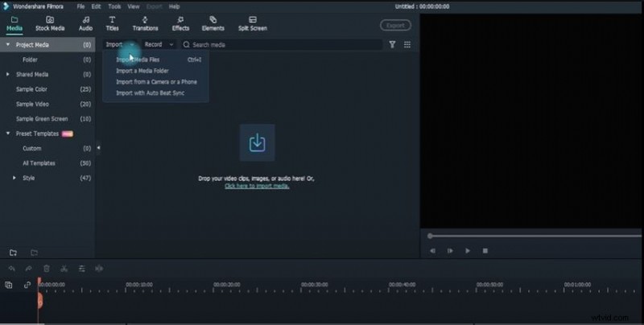644x325 pixels.
Task: Open the Record dropdown
Action: tap(159, 44)
